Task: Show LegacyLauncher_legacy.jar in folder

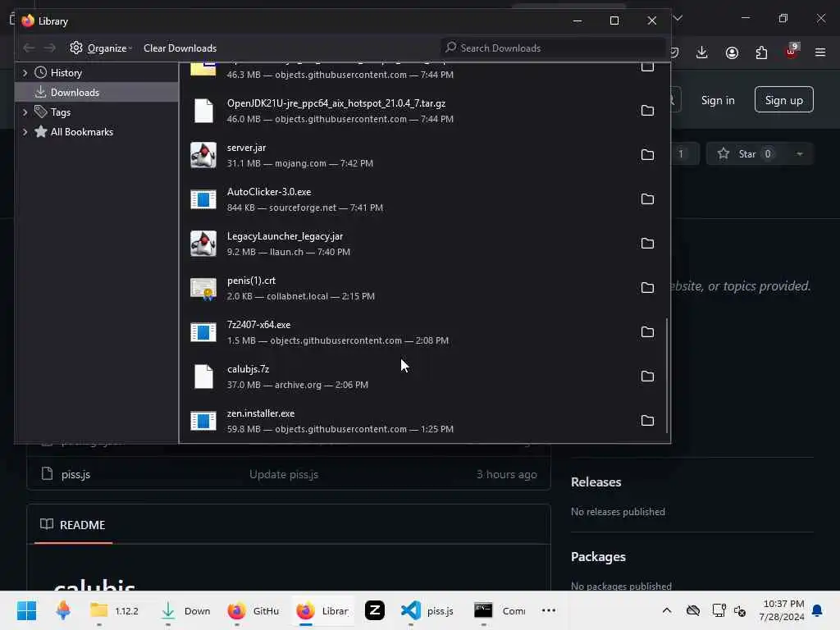Action: [647, 243]
